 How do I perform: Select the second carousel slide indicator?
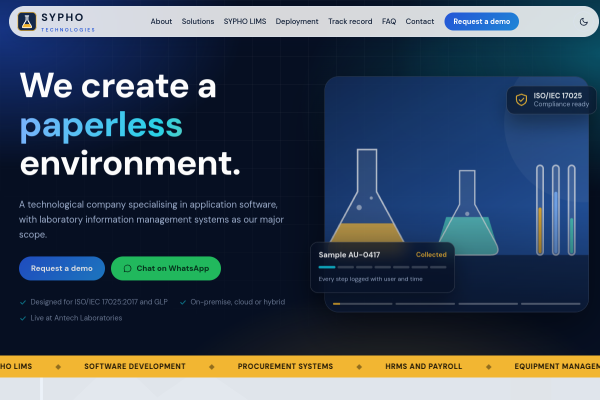point(425,304)
